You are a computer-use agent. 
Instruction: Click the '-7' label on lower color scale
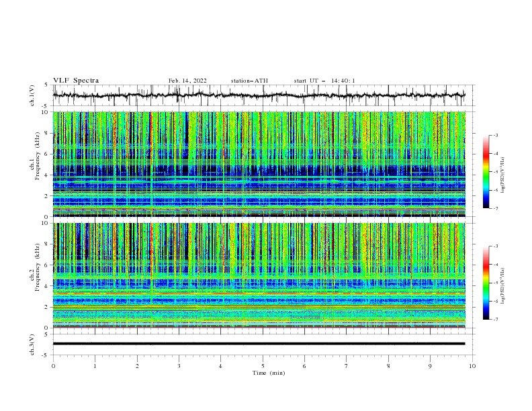coord(495,320)
